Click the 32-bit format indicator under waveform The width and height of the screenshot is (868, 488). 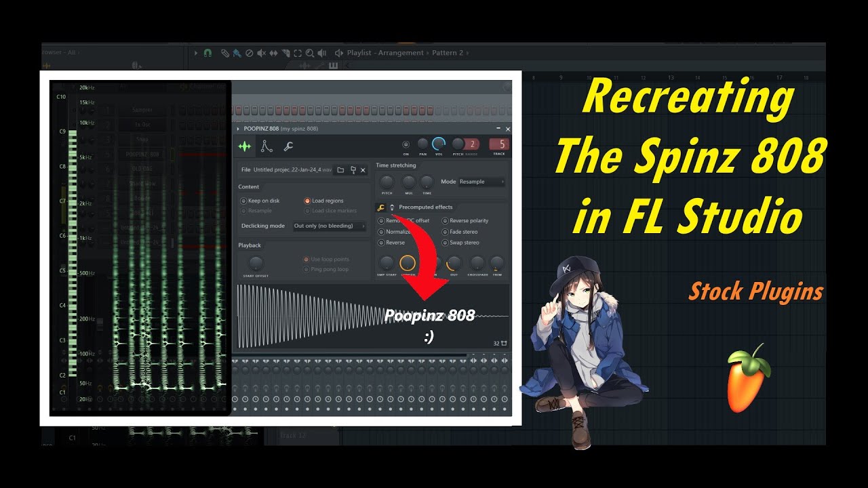pos(500,344)
